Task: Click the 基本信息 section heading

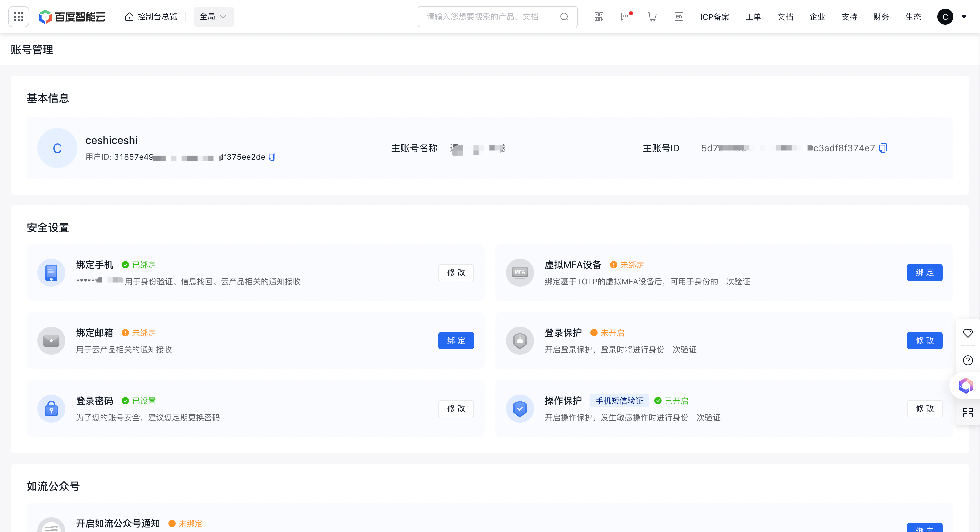Action: coord(48,98)
